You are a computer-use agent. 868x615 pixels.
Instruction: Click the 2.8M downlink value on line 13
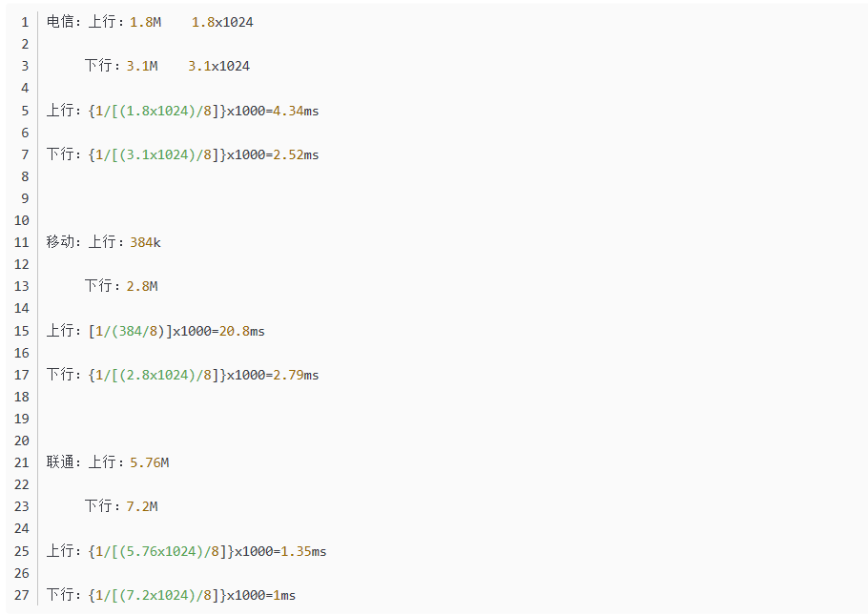tap(142, 286)
